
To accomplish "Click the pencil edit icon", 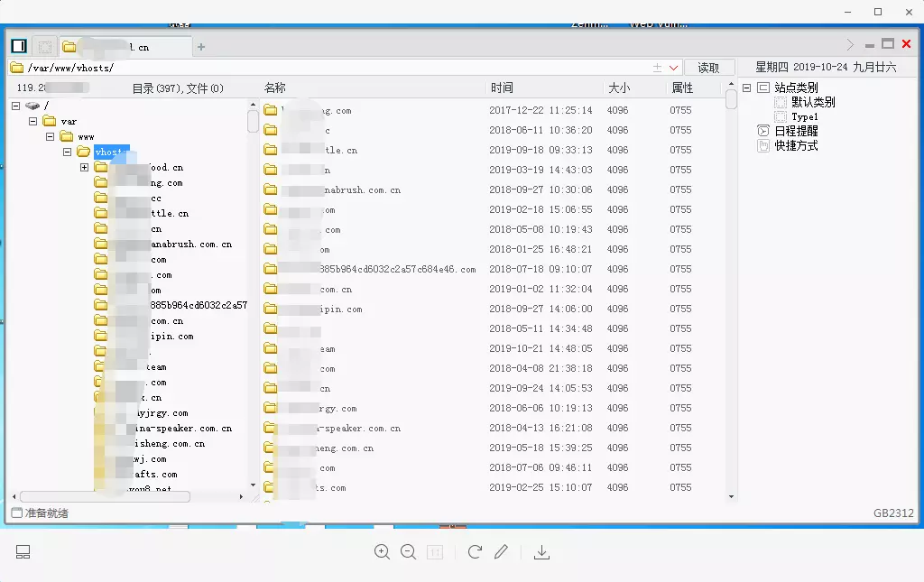I will coord(501,552).
